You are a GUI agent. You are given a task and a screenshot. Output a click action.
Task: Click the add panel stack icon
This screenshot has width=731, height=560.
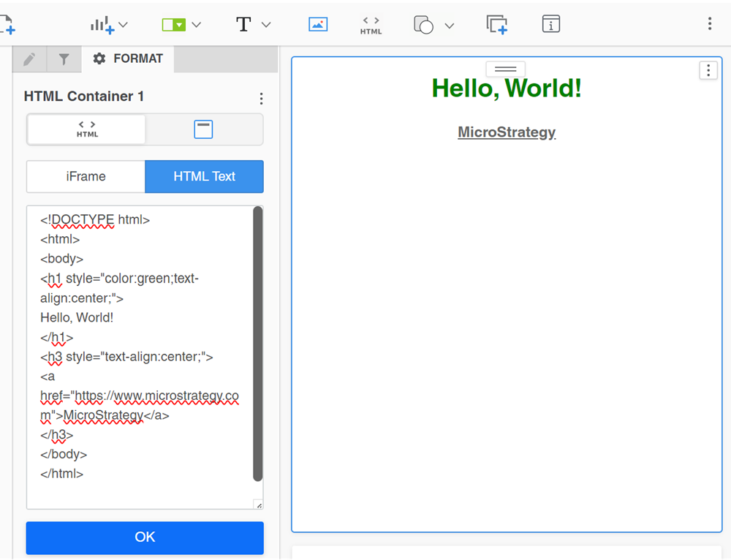click(497, 24)
